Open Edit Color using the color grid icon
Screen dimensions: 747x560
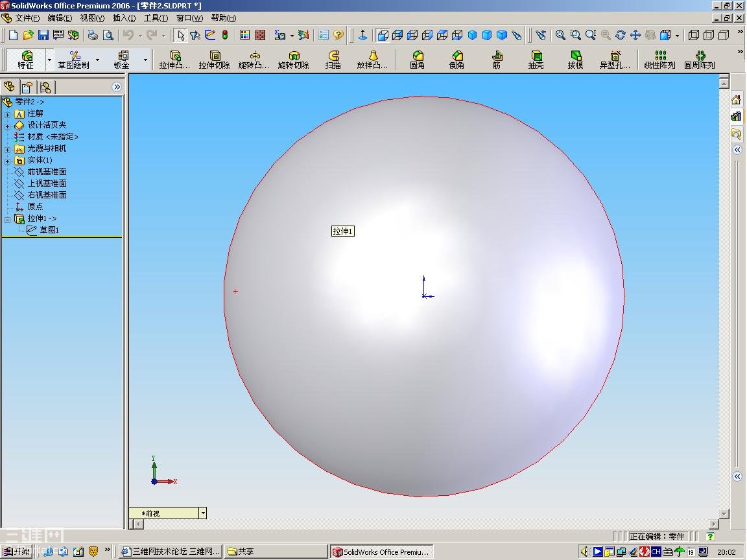(245, 35)
